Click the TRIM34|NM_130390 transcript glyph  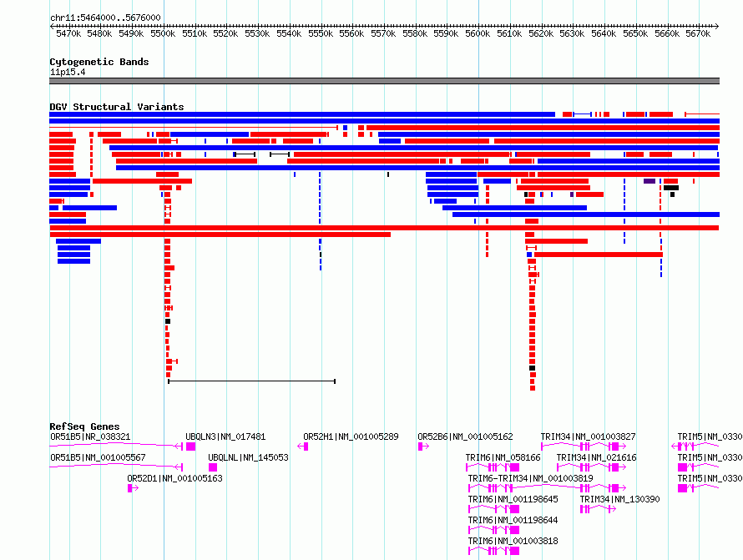tap(598, 509)
